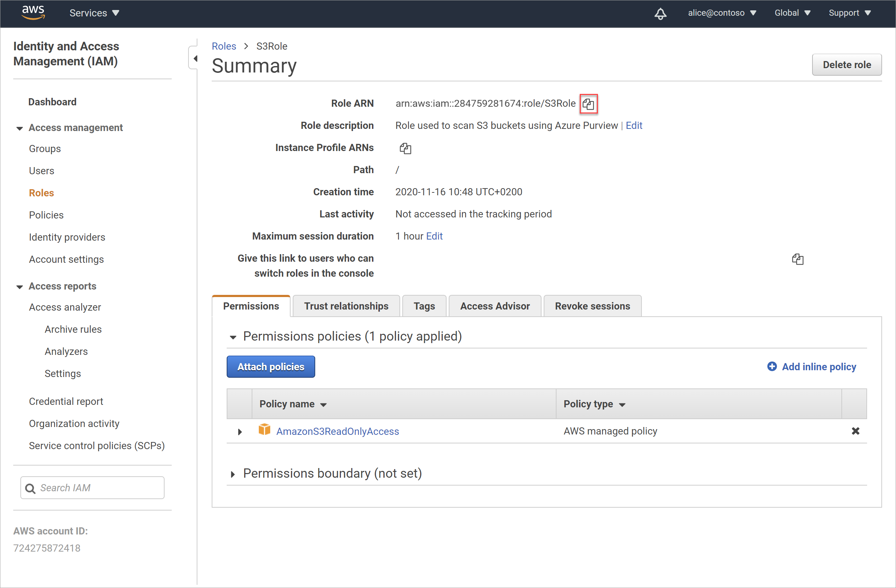The height and width of the screenshot is (588, 896).
Task: Switch to the Trust relationships tab
Action: [x=346, y=306]
